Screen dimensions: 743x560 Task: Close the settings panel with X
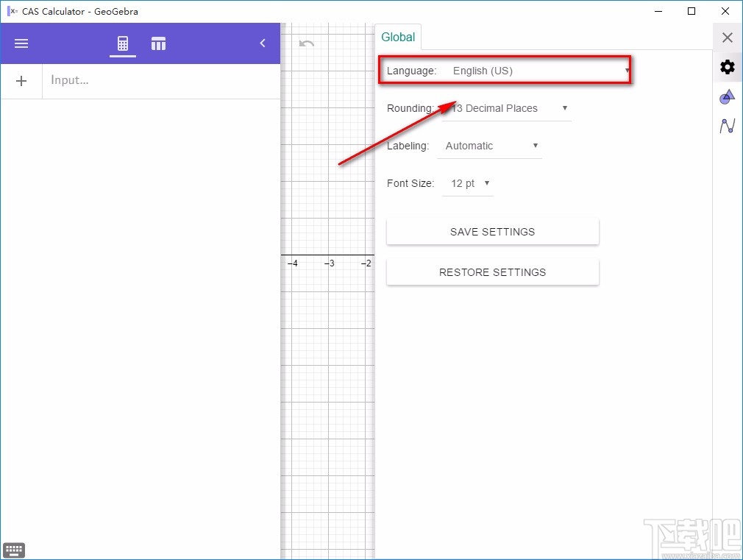pos(728,38)
